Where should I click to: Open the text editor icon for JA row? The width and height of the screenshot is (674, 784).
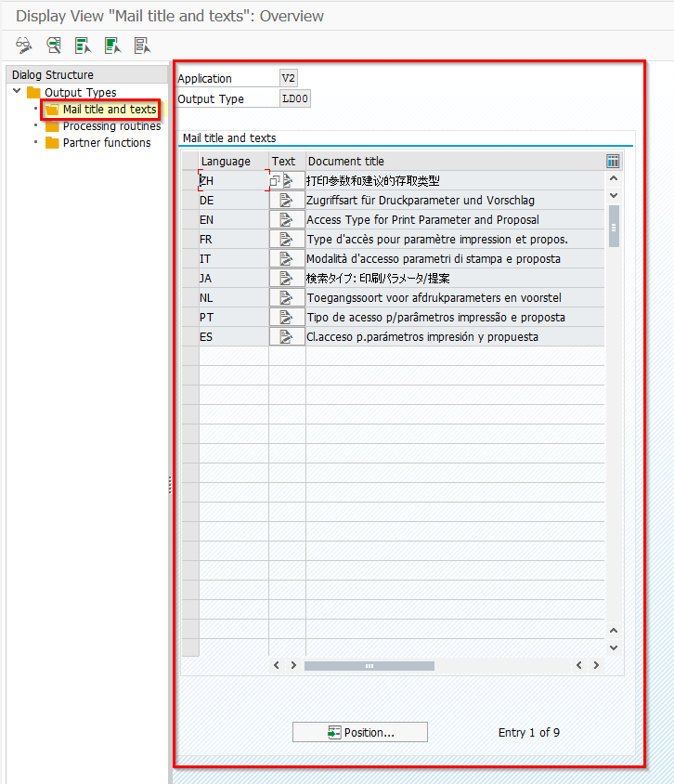coord(287,278)
